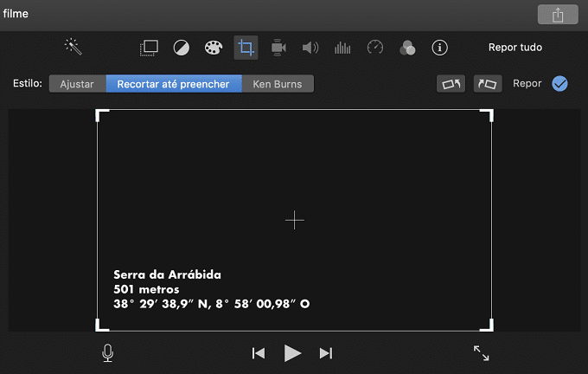This screenshot has height=374, width=588.
Task: Select Recortar até preencher style
Action: [174, 84]
